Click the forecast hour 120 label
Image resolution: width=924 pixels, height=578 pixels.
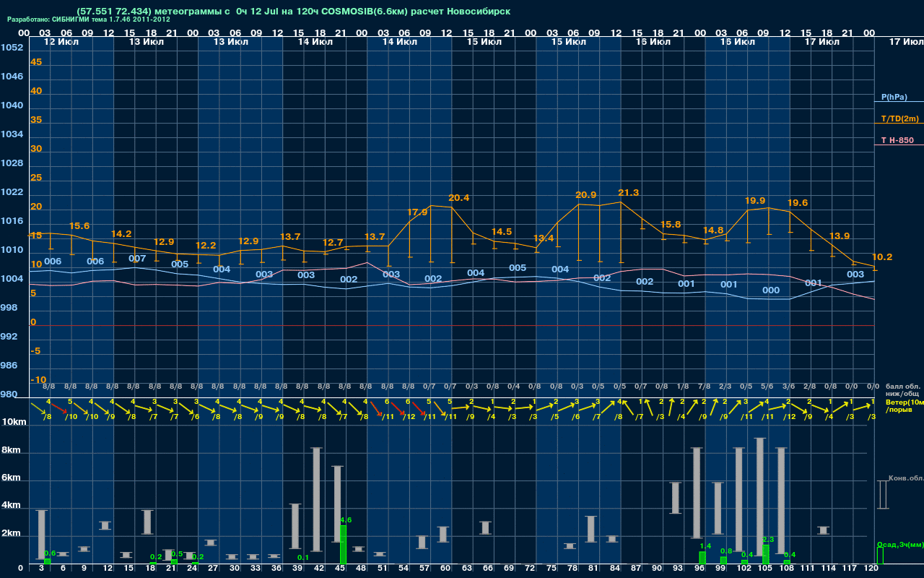(x=871, y=569)
